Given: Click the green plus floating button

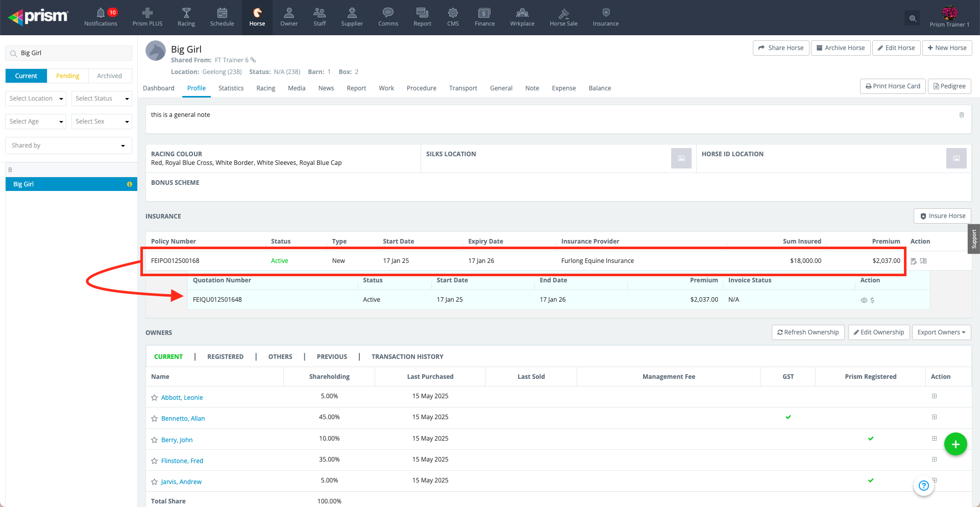Looking at the screenshot, I should (x=955, y=444).
